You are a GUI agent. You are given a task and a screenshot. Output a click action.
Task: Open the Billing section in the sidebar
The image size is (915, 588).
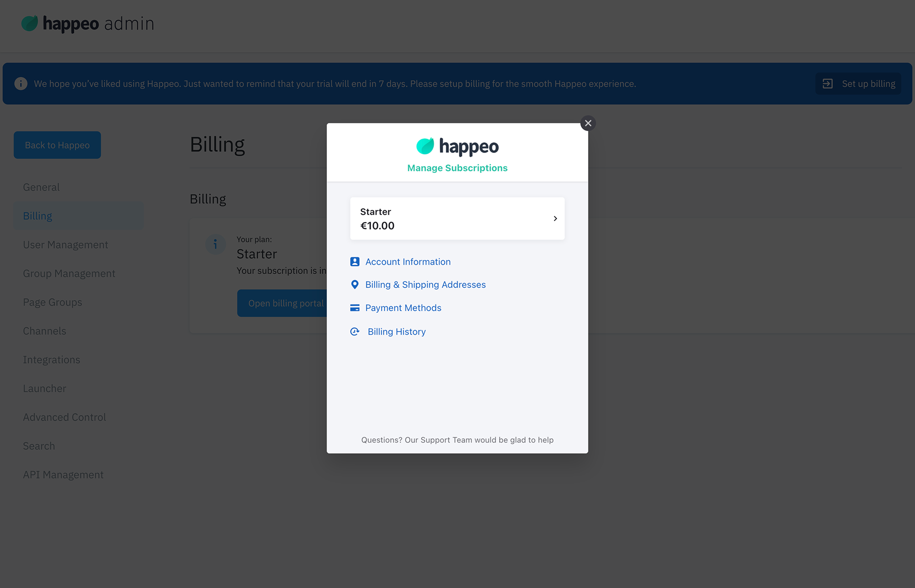pos(37,215)
